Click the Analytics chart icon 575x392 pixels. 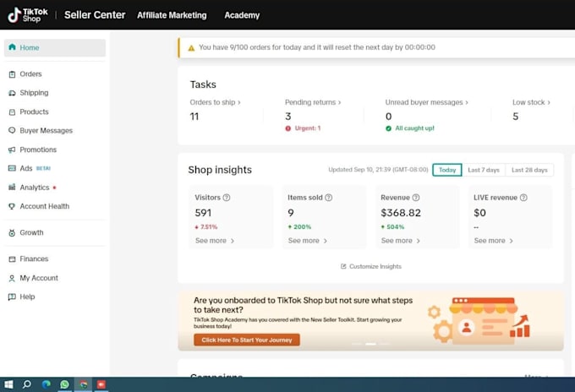12,188
